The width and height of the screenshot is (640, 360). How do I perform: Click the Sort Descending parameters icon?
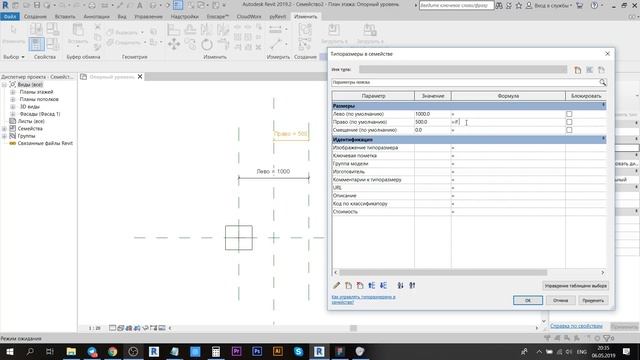point(412,285)
